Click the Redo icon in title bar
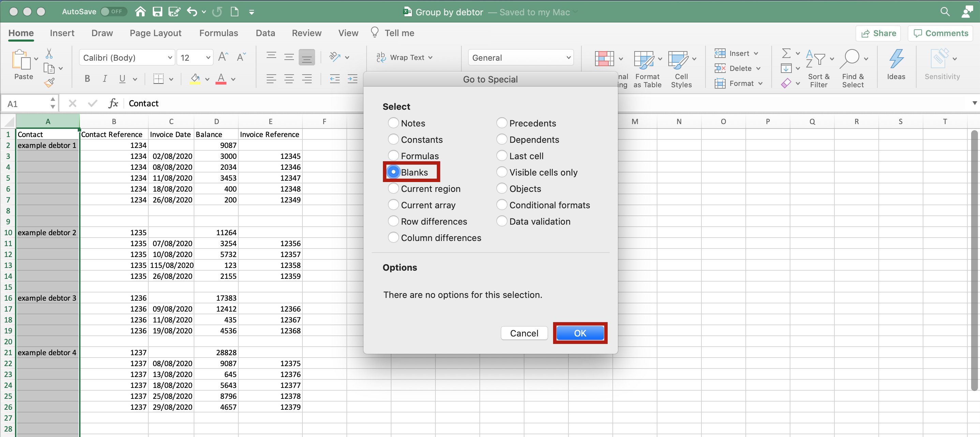 tap(217, 12)
